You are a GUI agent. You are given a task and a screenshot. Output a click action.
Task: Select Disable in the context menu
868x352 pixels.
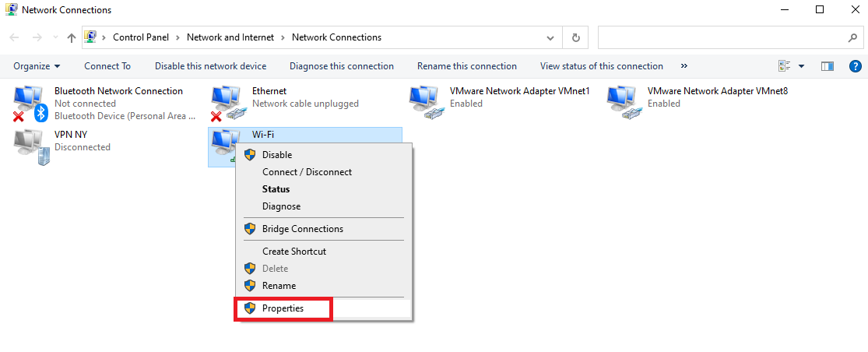pos(277,155)
